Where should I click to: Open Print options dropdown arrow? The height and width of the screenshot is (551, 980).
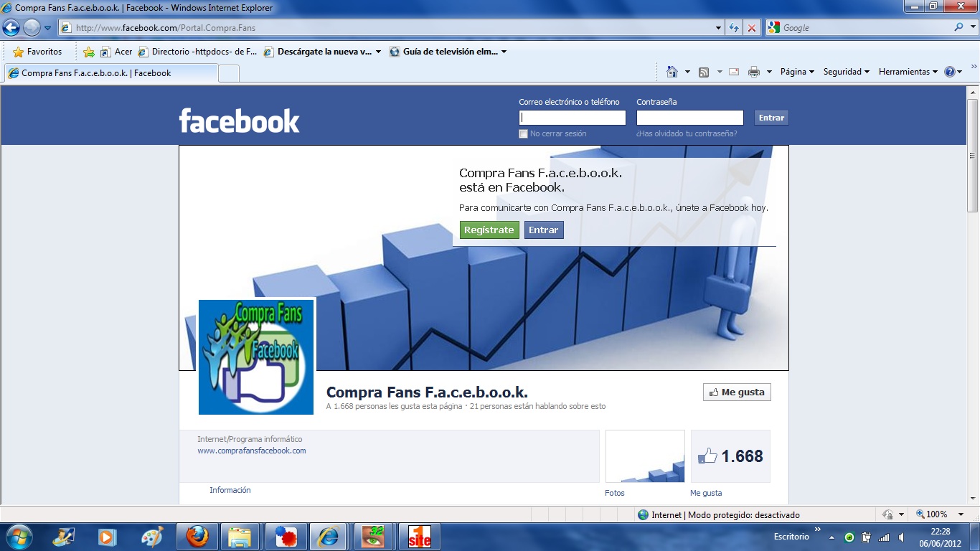[769, 72]
